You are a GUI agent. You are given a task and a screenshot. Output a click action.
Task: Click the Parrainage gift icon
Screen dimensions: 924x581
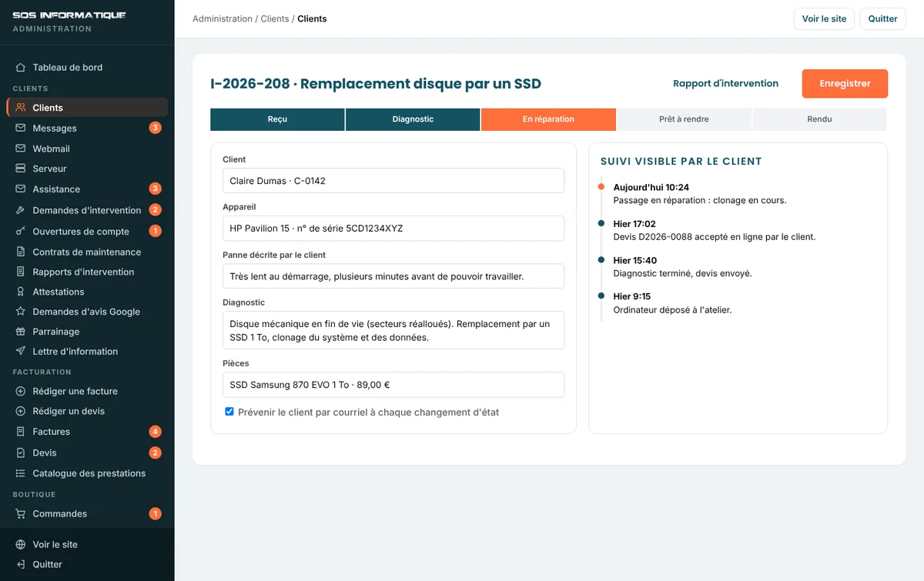21,332
